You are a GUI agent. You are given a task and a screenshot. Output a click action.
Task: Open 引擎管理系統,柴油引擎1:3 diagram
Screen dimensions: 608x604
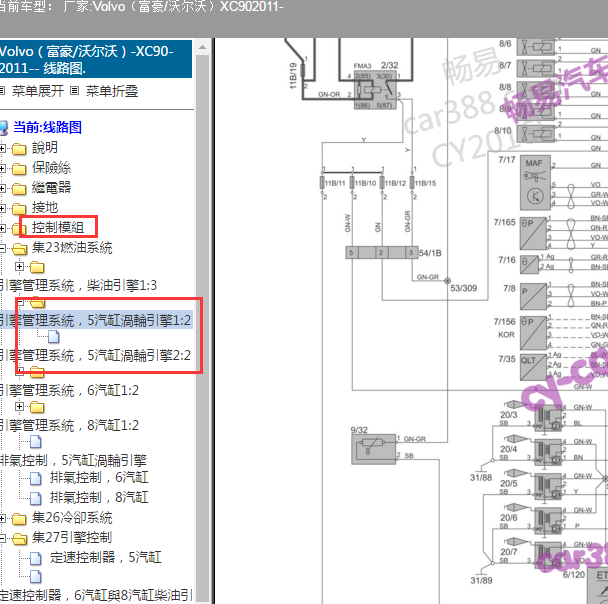[x=78, y=285]
